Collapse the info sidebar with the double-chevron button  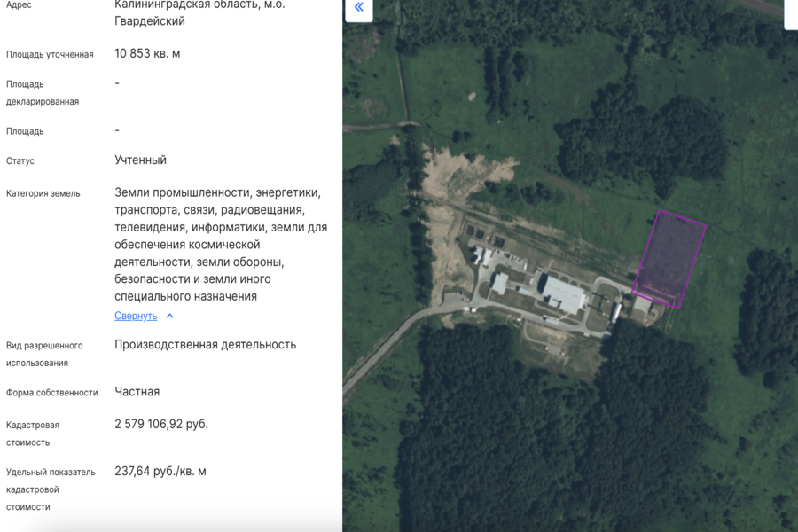[358, 7]
